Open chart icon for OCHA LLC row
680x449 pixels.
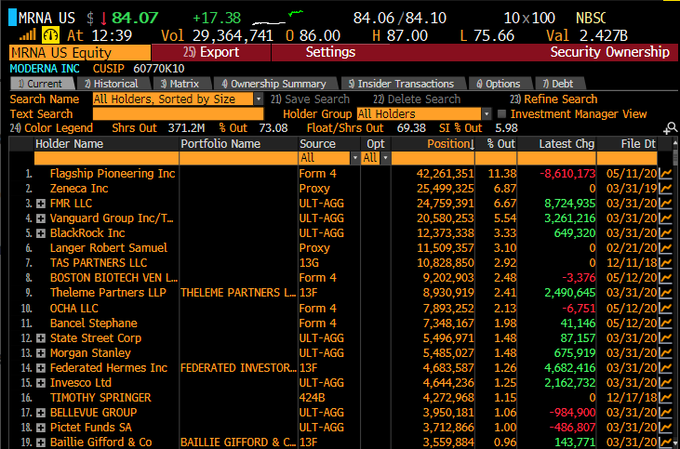(665, 308)
